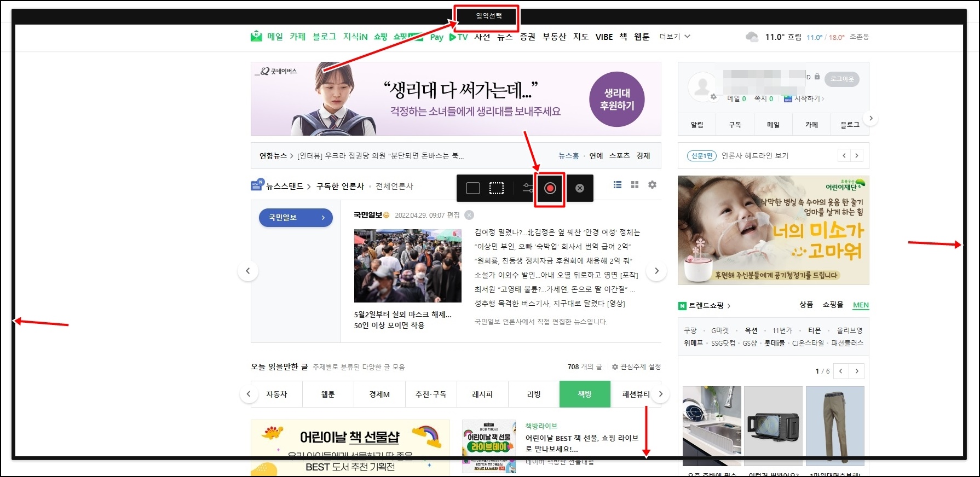Screen dimensions: 980x477
Task: Expand account shortcuts with right arrow
Action: click(871, 118)
